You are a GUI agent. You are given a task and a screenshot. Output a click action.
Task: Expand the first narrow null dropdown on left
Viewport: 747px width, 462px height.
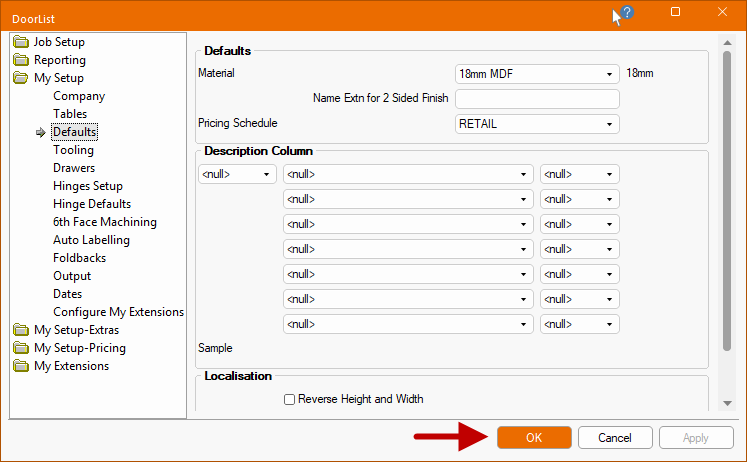(x=238, y=174)
